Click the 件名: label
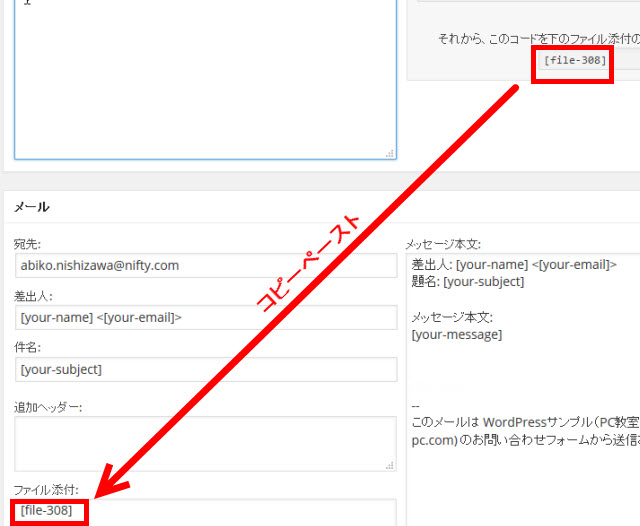 [27, 347]
